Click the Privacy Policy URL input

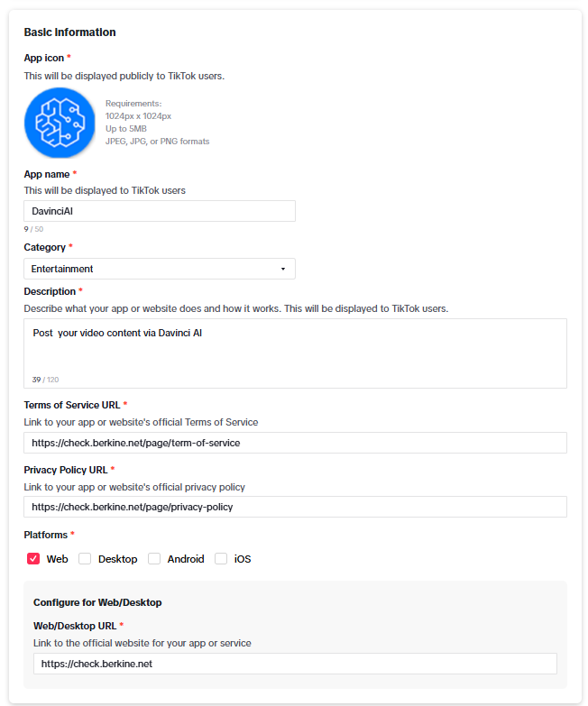pos(295,507)
